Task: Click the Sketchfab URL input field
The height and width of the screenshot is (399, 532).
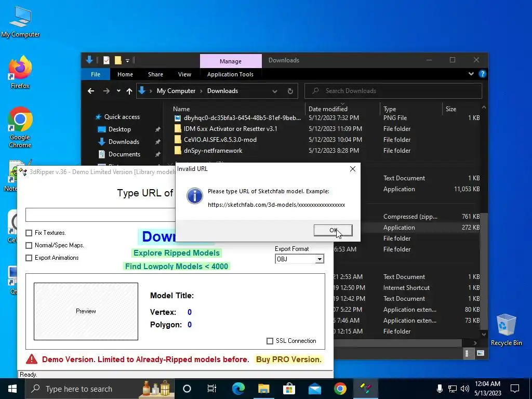Action: click(x=100, y=215)
